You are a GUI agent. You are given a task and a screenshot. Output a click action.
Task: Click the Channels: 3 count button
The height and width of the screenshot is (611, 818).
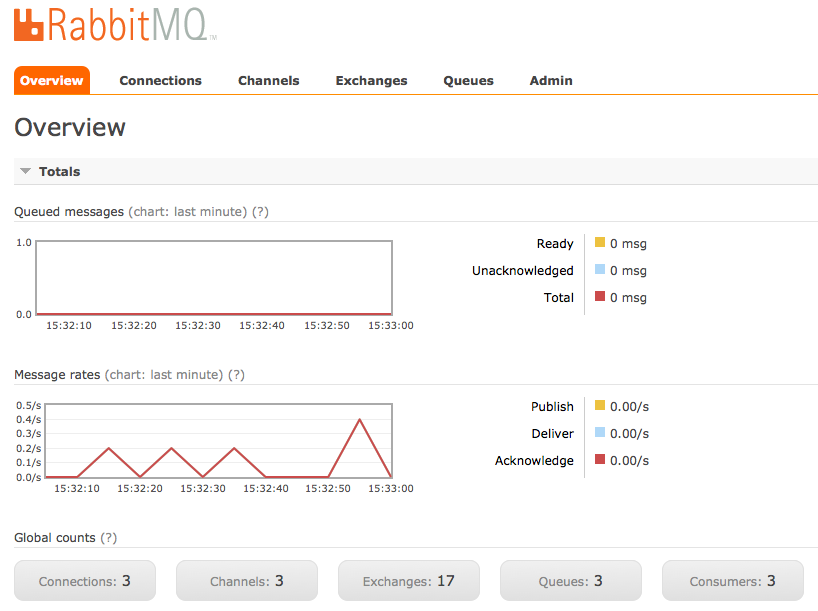click(247, 581)
